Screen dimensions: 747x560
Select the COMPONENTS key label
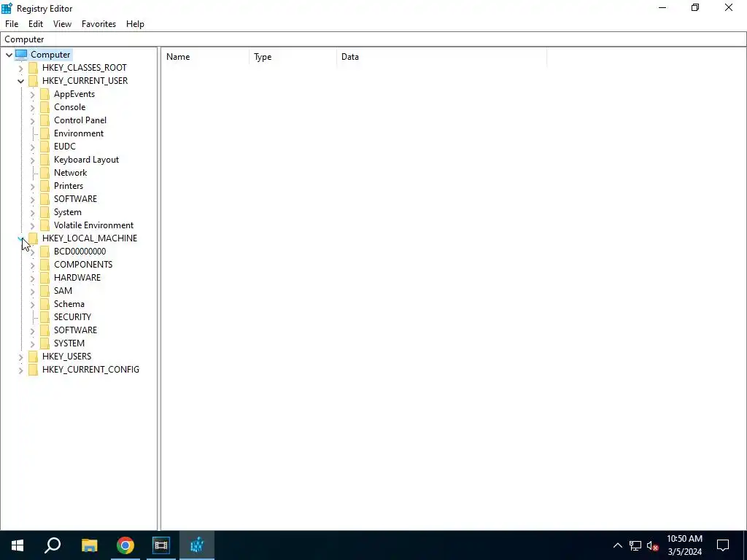[83, 264]
